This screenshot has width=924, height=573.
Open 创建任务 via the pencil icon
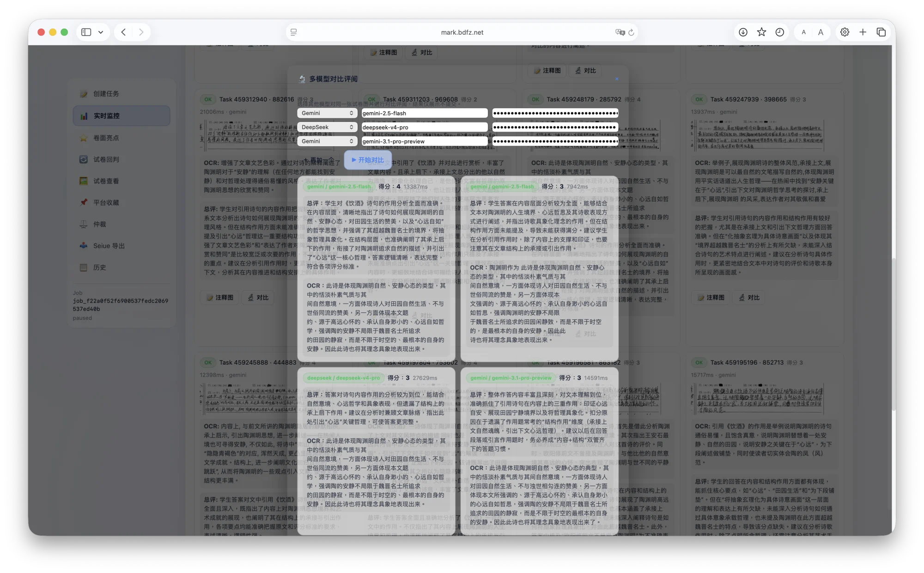pyautogui.click(x=84, y=94)
